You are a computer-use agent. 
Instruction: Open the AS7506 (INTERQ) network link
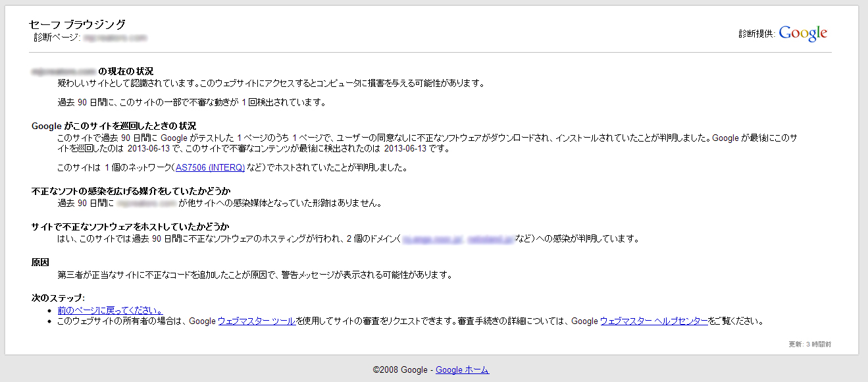pyautogui.click(x=210, y=168)
